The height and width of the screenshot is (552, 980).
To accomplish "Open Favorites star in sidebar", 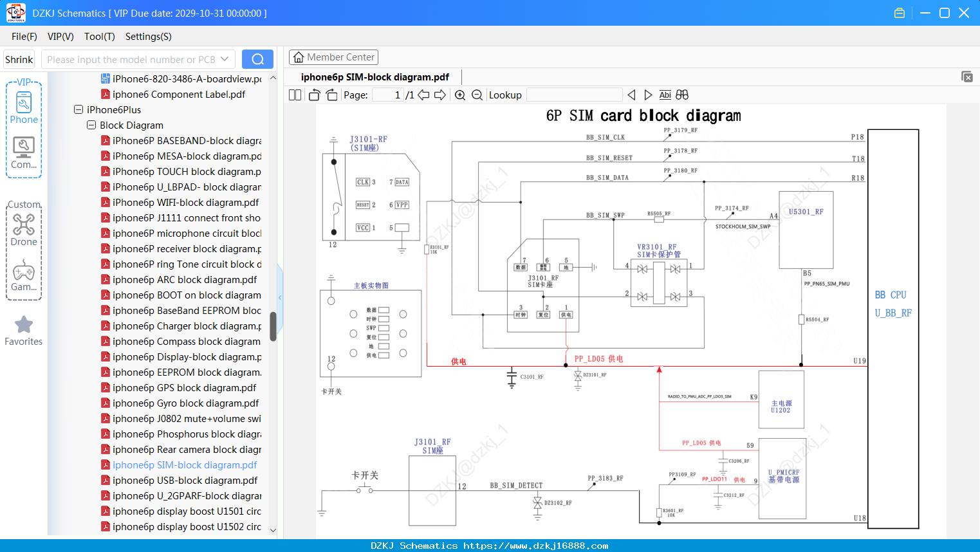I will click(x=24, y=331).
